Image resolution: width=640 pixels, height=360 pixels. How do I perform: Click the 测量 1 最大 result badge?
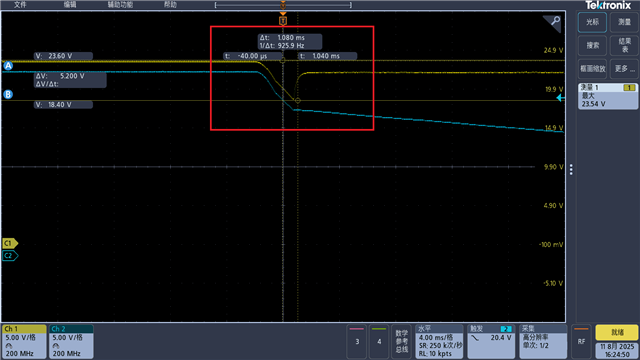tap(608, 96)
